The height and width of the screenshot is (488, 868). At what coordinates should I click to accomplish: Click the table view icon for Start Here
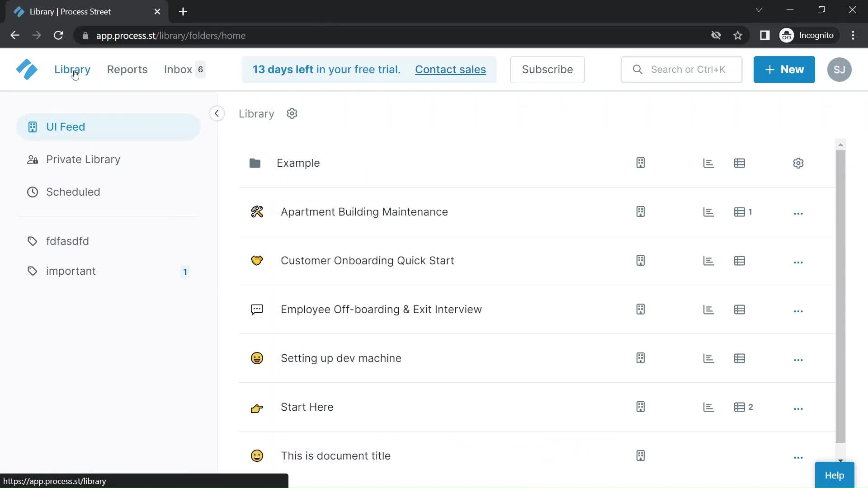(x=739, y=407)
